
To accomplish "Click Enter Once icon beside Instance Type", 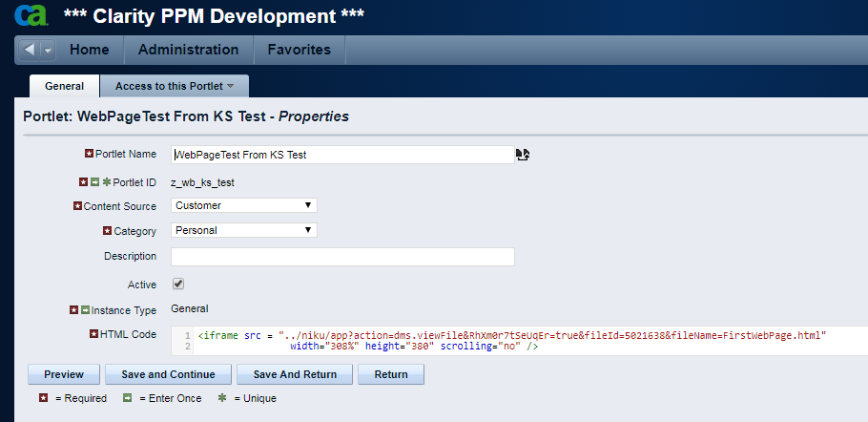I will (x=85, y=309).
